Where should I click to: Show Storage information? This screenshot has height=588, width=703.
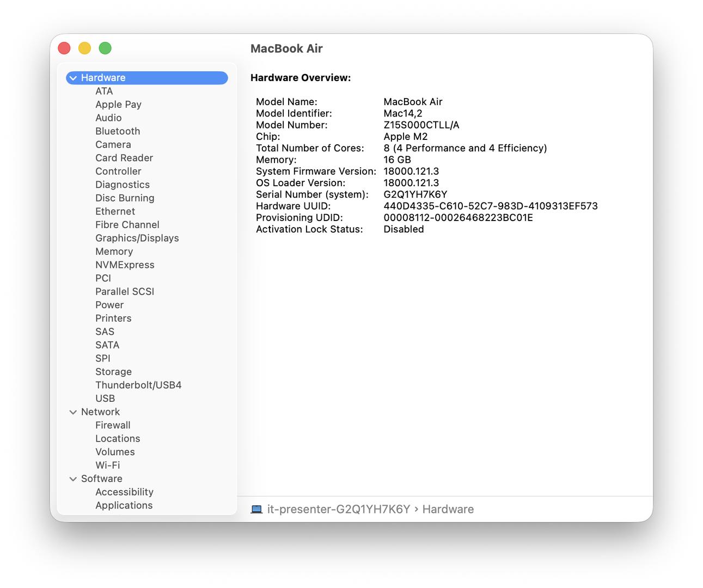click(113, 371)
